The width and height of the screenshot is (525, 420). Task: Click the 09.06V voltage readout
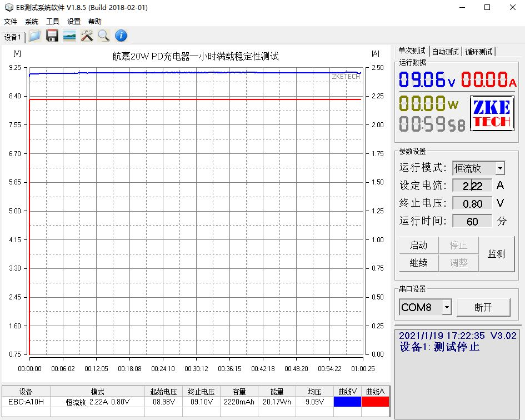click(x=427, y=79)
